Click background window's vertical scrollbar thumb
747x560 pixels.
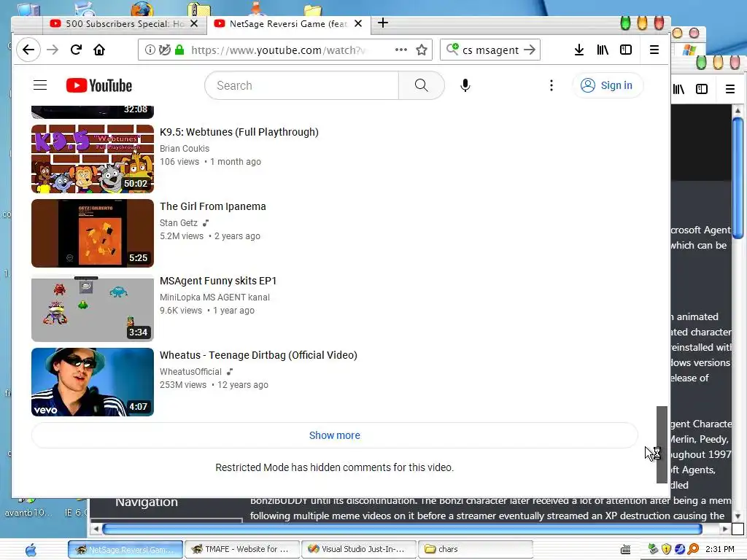click(738, 177)
